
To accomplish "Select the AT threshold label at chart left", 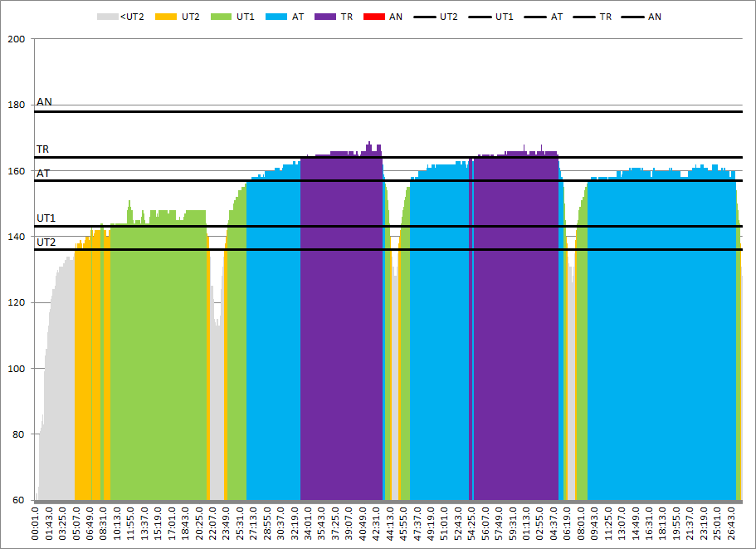I will 42,173.
